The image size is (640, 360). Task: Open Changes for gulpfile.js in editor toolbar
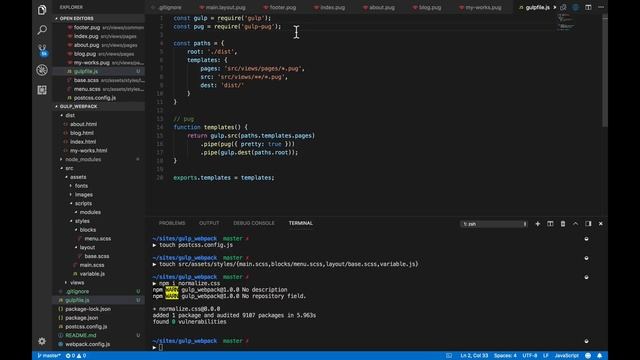tap(563, 7)
